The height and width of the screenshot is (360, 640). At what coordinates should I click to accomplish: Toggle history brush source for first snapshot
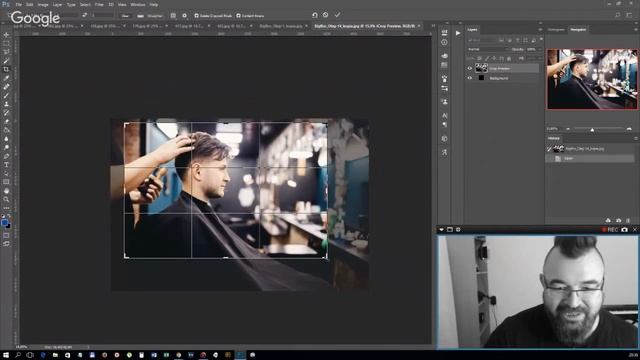pos(549,149)
